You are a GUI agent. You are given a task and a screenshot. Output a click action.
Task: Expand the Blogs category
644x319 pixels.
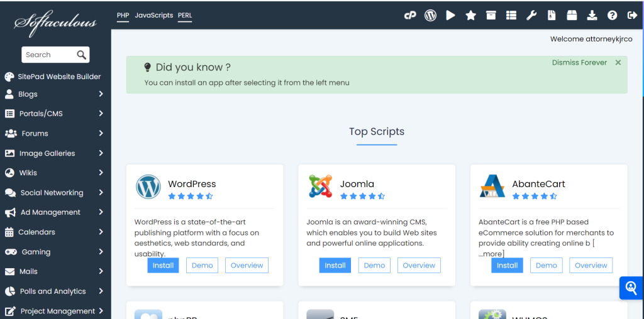[55, 94]
